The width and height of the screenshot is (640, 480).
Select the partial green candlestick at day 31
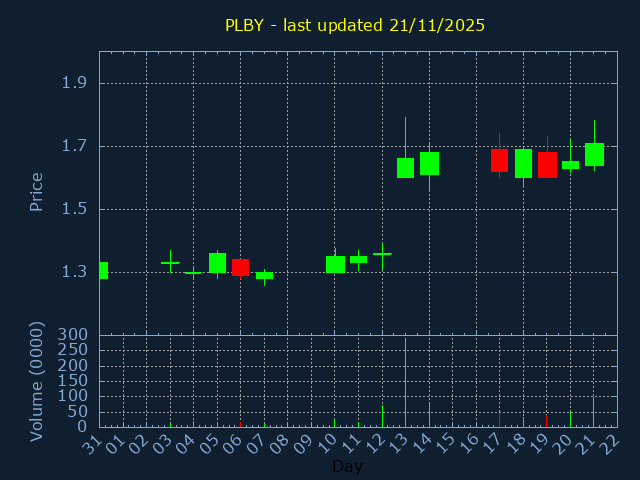[104, 270]
